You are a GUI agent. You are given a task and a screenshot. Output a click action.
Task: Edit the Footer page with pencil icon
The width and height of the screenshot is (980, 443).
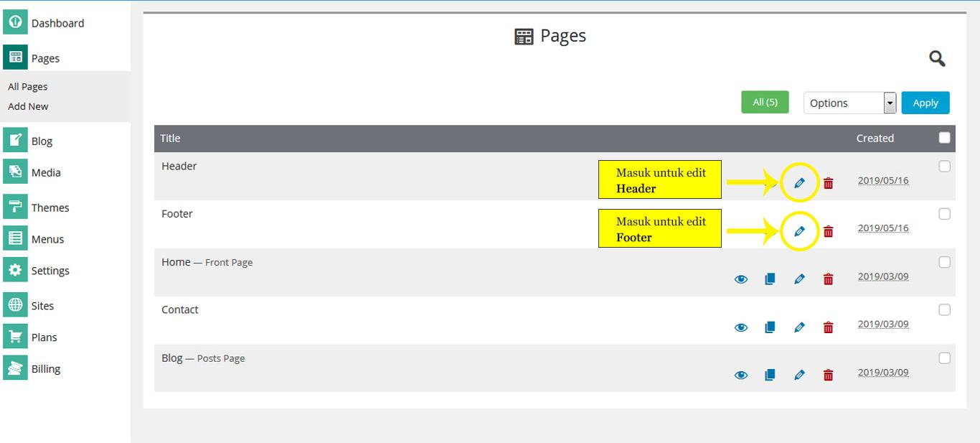(799, 231)
